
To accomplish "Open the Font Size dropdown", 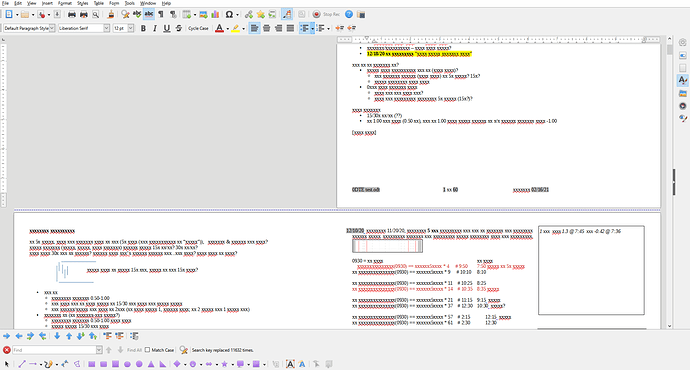I will (x=131, y=28).
